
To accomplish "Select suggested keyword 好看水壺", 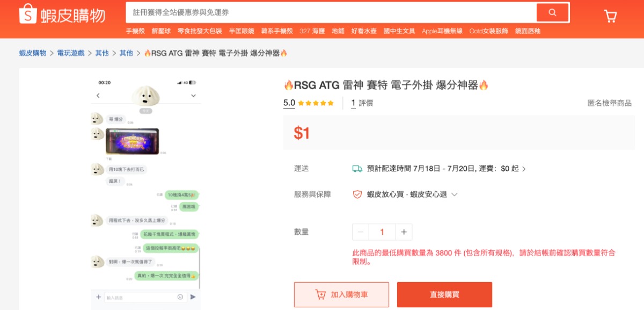I will [364, 31].
